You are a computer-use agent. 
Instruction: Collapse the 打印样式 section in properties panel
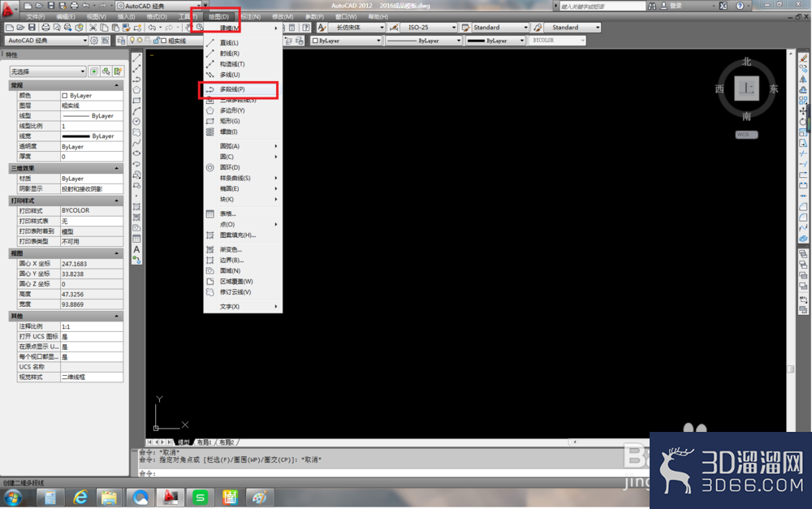tap(116, 201)
